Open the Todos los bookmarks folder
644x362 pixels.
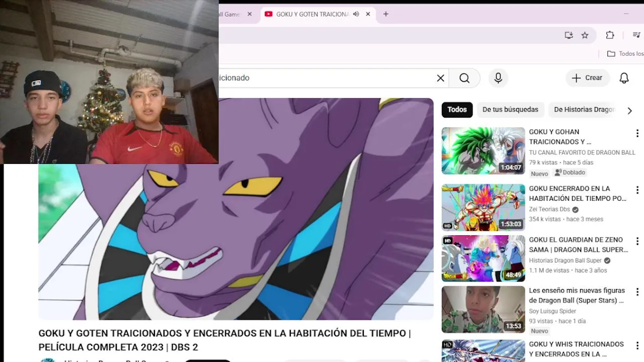pyautogui.click(x=625, y=54)
